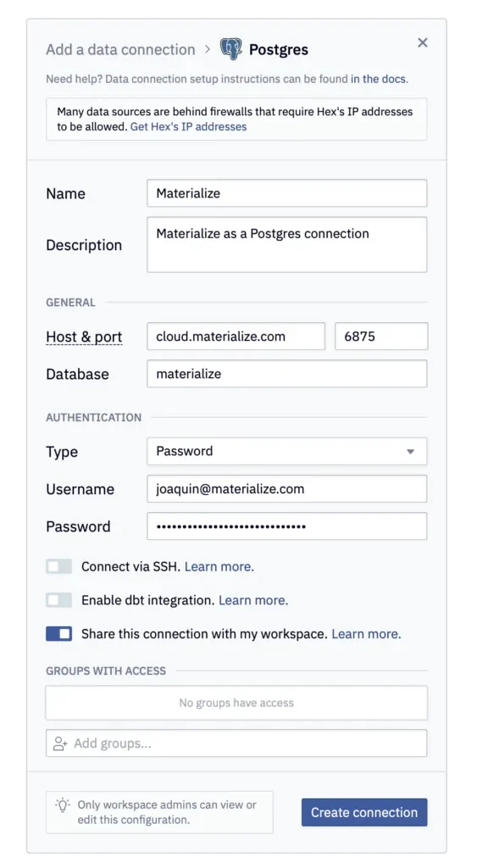Click the dropdown arrow beside Password type

coord(410,452)
